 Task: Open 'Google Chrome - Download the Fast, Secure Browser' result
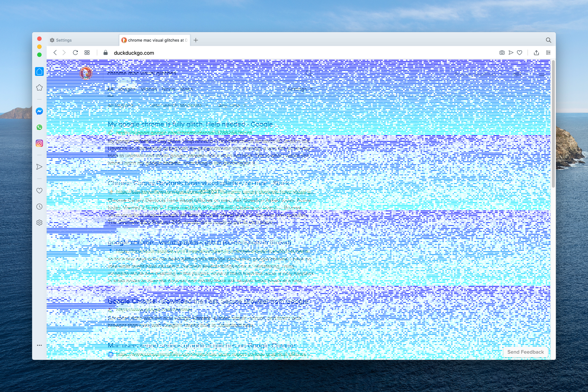(208, 301)
